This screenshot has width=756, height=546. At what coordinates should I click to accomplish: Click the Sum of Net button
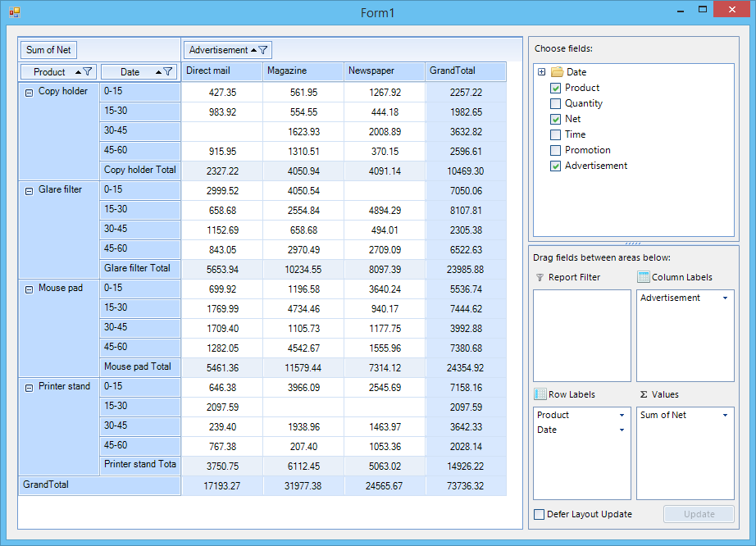(48, 50)
